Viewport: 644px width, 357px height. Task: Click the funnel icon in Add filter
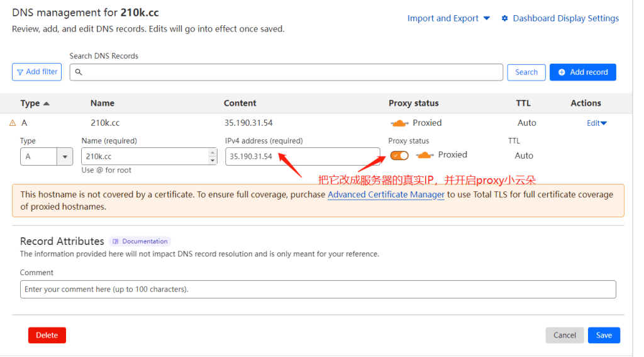20,72
